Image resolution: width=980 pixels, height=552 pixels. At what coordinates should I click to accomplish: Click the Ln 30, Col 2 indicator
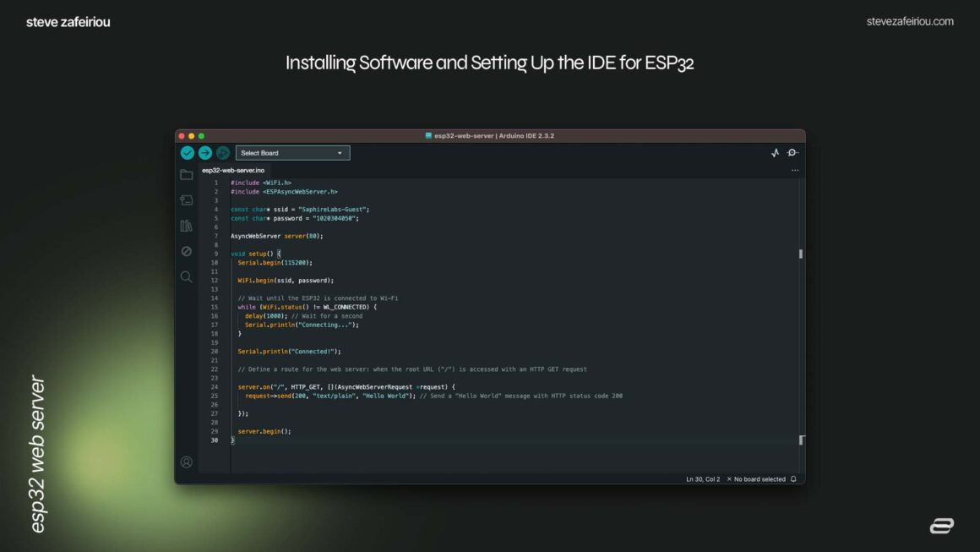(703, 479)
